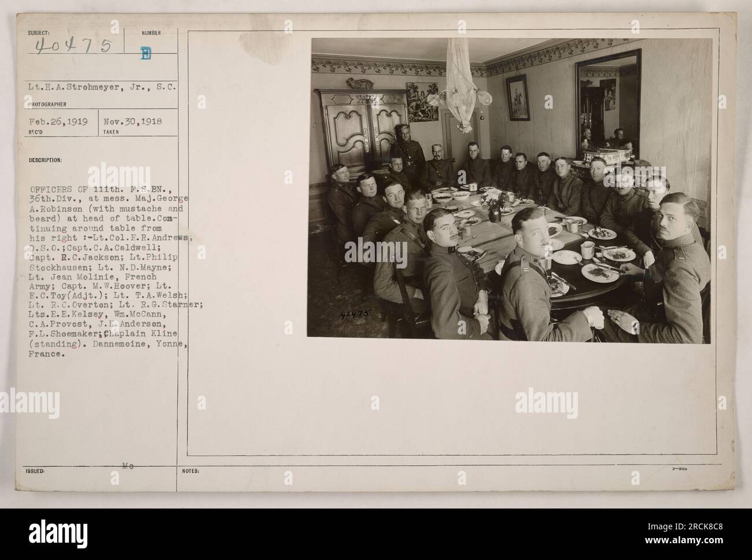This screenshot has height=560, width=752.
Task: Click the ISSUED: label
Action: click(x=35, y=471)
